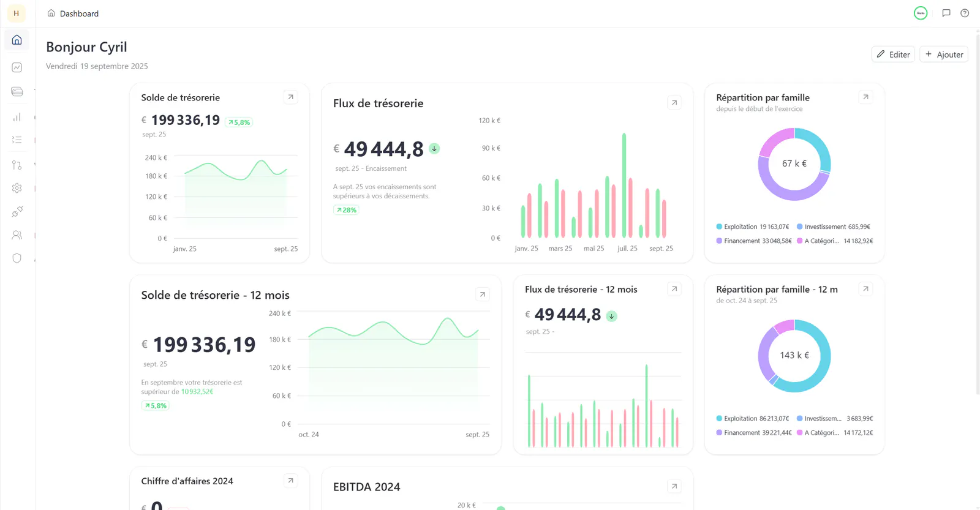This screenshot has height=510, width=980.
Task: Click the Exploitation 19 163,07€ legend entry
Action: pos(753,227)
